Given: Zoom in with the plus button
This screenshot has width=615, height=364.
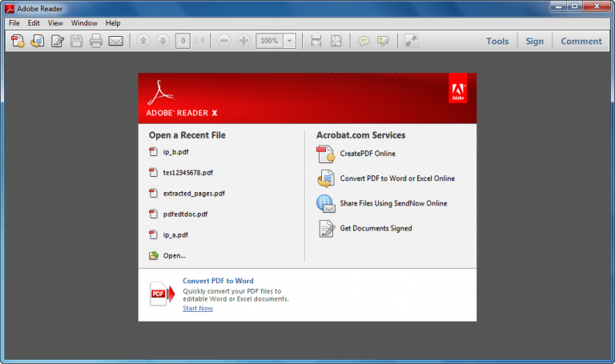Looking at the screenshot, I should click(243, 40).
